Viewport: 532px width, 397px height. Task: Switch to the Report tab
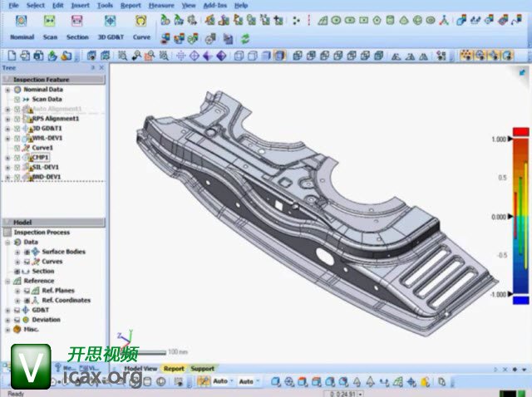pyautogui.click(x=174, y=369)
